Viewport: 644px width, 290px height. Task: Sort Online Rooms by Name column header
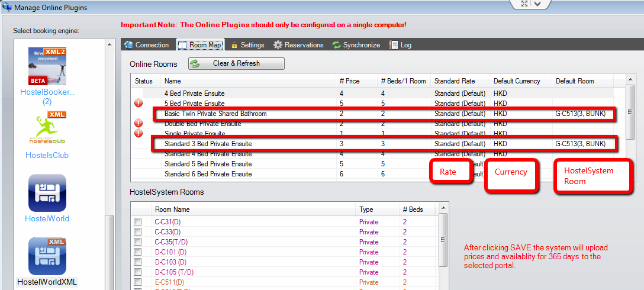coord(249,81)
